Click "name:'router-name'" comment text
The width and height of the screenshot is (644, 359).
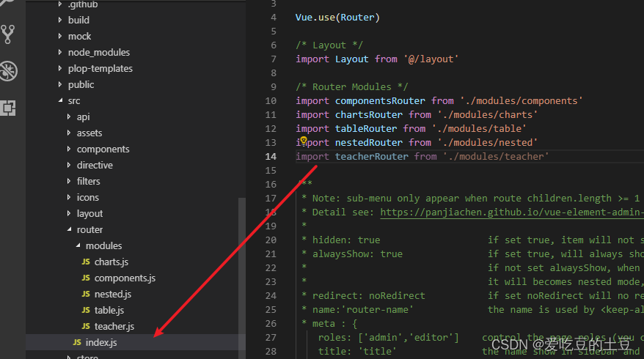click(x=362, y=310)
